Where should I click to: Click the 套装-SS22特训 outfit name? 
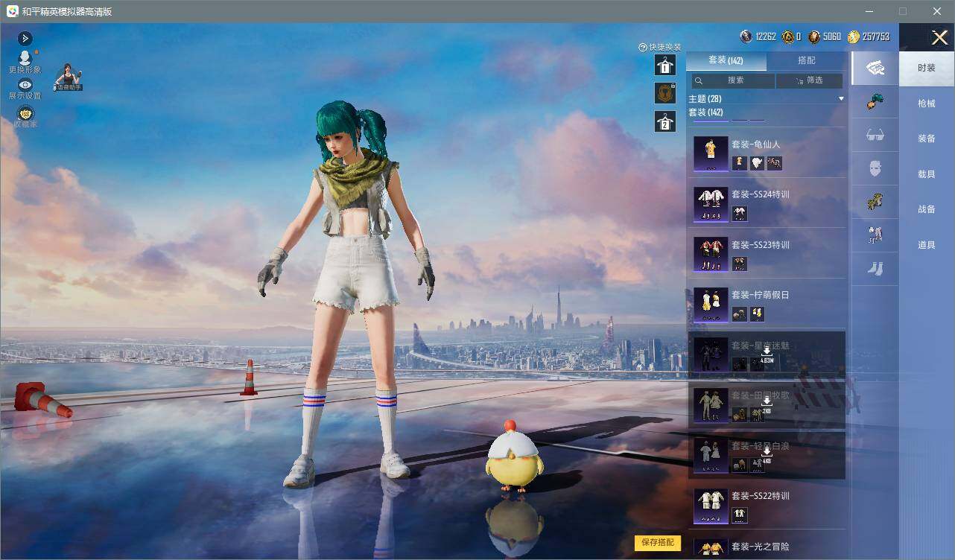pyautogui.click(x=760, y=496)
